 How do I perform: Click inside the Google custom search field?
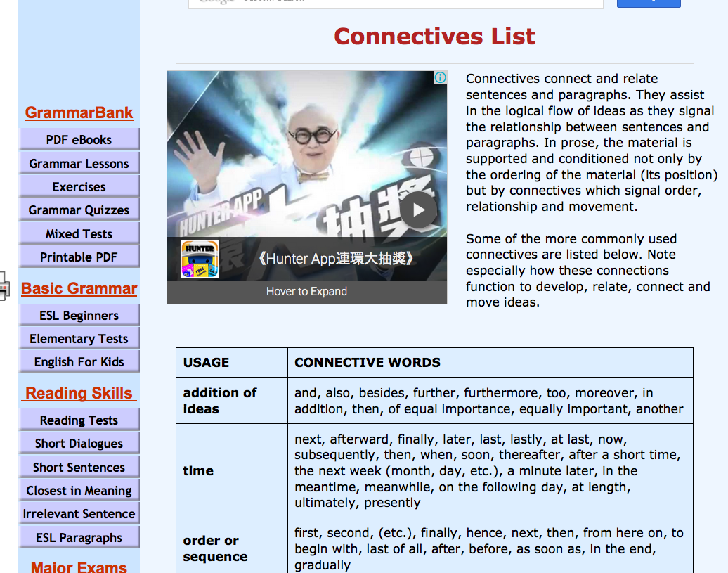pos(395,3)
